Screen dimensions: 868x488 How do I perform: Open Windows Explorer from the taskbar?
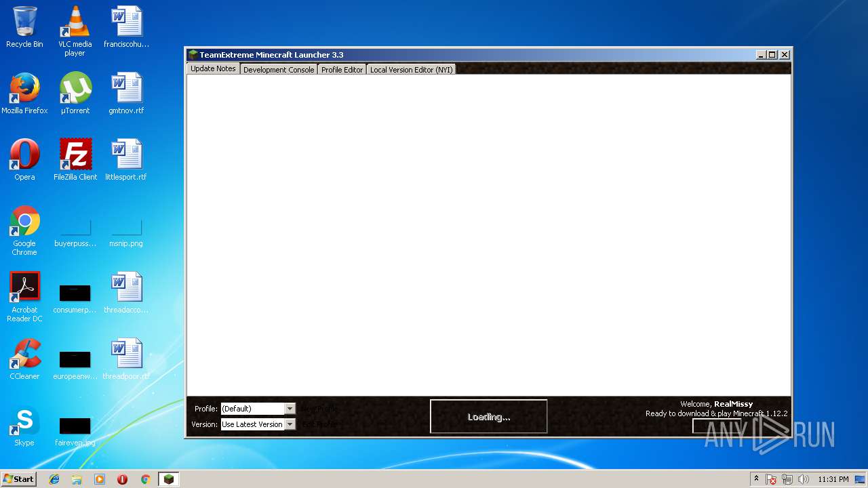tap(77, 479)
